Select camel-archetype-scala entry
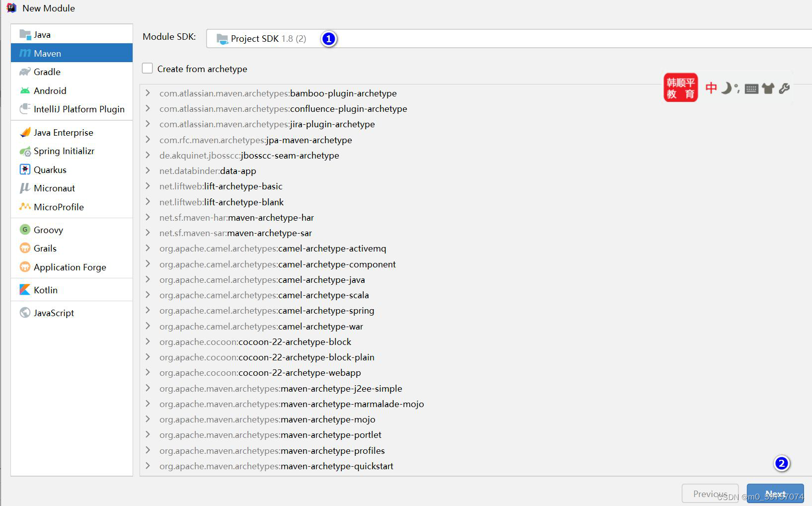812x506 pixels. tap(264, 295)
